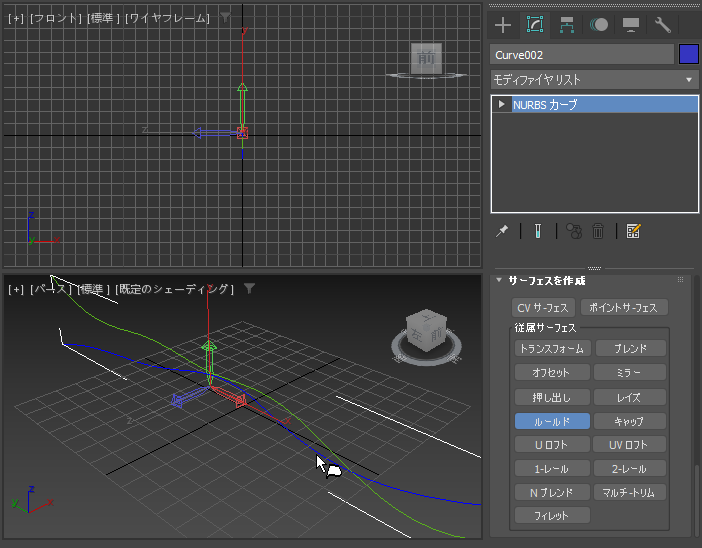Click the ポイントサーフェス button
This screenshot has width=702, height=548.
pyautogui.click(x=624, y=308)
